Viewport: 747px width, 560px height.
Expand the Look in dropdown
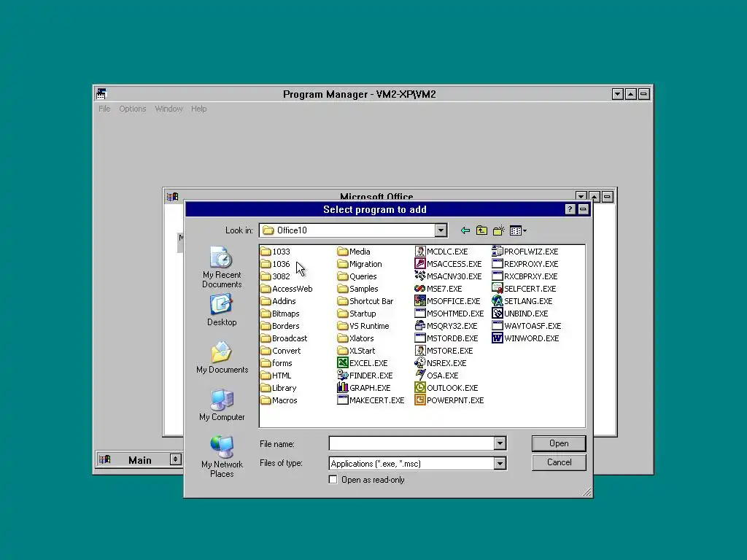(441, 230)
